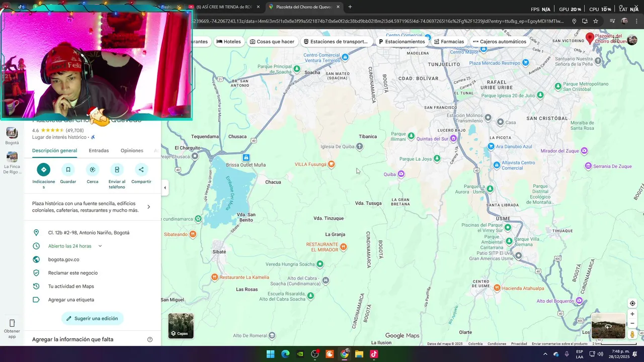Select Reclamar este negocio
This screenshot has height=362, width=644.
pyautogui.click(x=73, y=273)
